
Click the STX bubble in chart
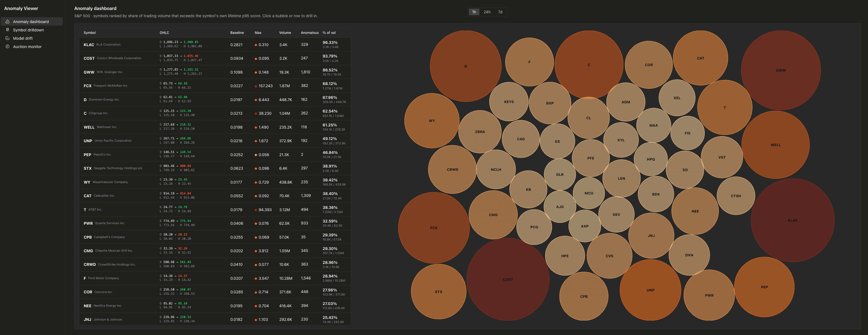(x=438, y=292)
